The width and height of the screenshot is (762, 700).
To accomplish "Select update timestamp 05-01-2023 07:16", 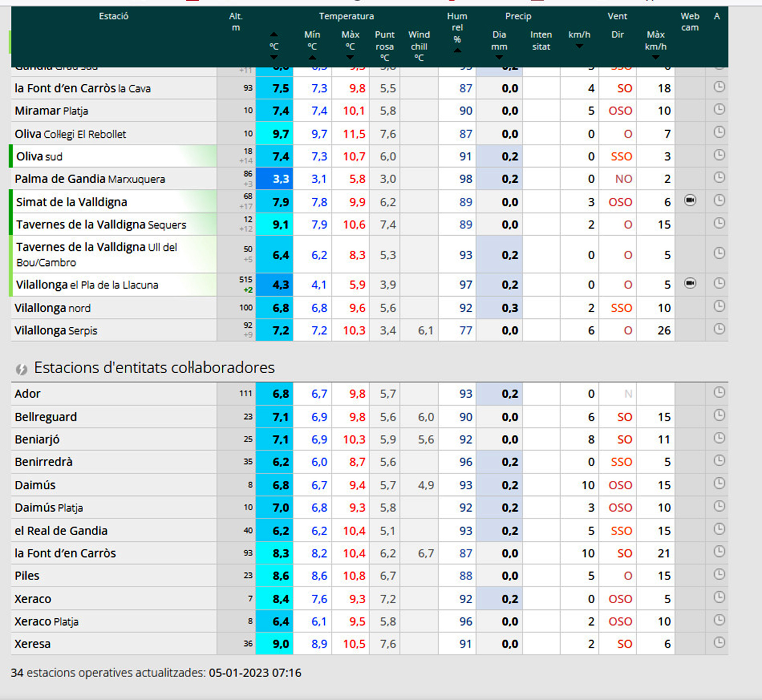I will click(x=255, y=672).
